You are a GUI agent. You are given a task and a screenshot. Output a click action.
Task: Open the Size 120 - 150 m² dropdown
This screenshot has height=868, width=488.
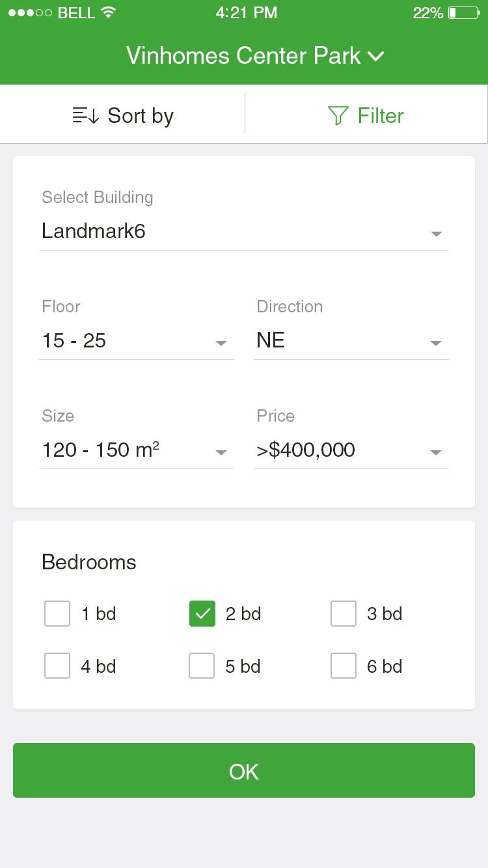pyautogui.click(x=135, y=450)
